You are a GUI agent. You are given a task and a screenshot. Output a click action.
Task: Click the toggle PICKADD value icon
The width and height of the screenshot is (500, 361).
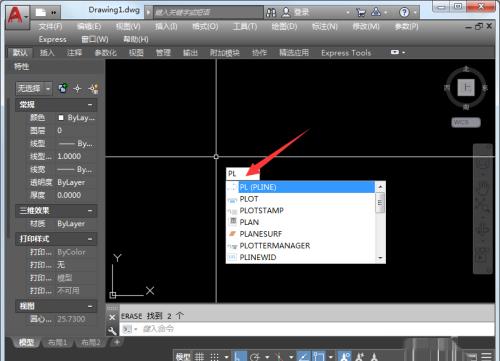coord(62,88)
